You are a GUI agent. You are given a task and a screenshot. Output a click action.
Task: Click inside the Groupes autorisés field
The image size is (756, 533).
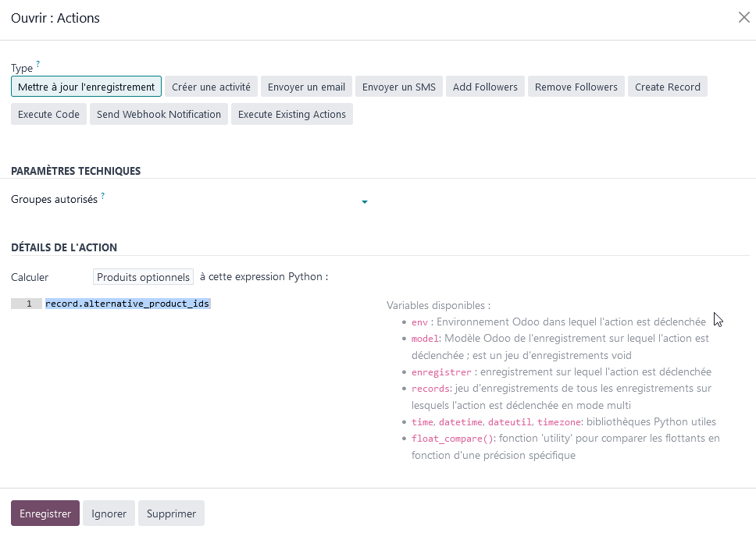click(234, 201)
